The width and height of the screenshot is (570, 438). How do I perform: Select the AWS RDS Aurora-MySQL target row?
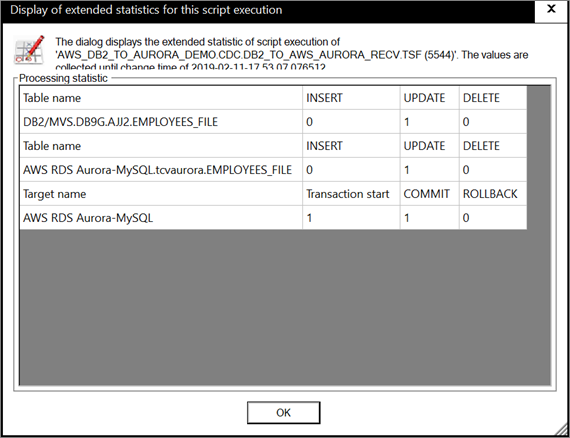273,218
